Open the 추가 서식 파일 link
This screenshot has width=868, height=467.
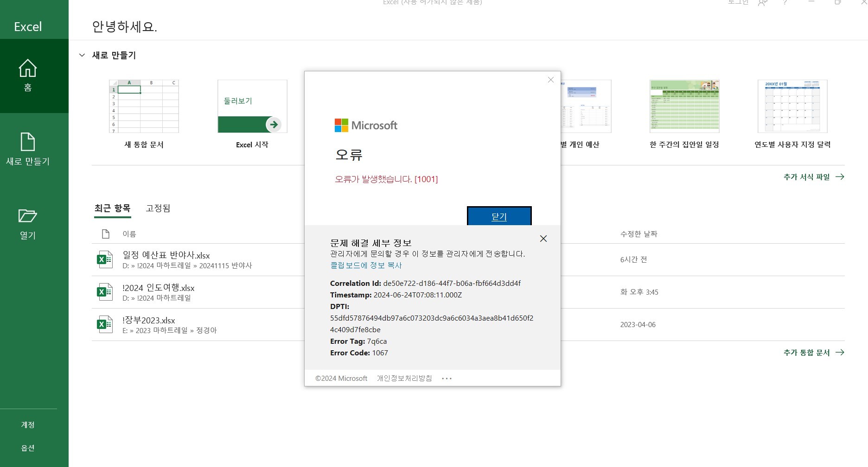pyautogui.click(x=814, y=177)
